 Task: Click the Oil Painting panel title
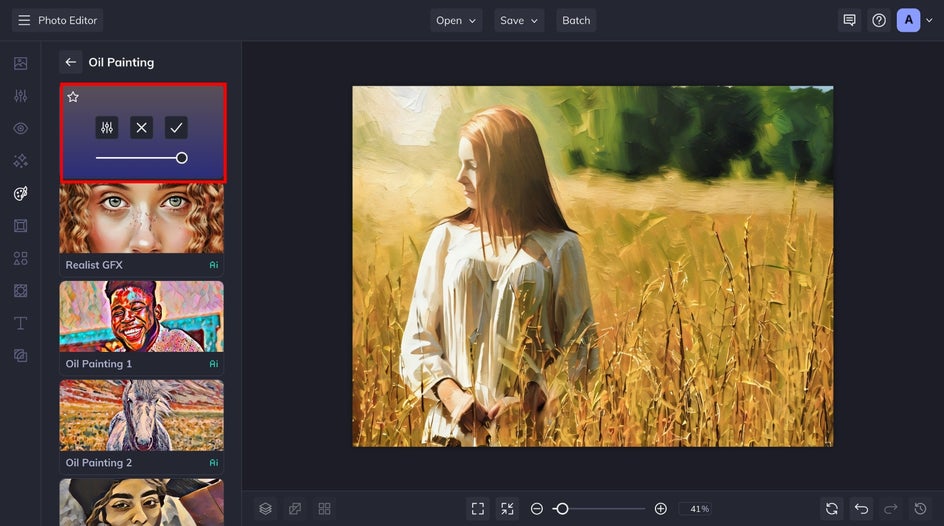pos(121,62)
